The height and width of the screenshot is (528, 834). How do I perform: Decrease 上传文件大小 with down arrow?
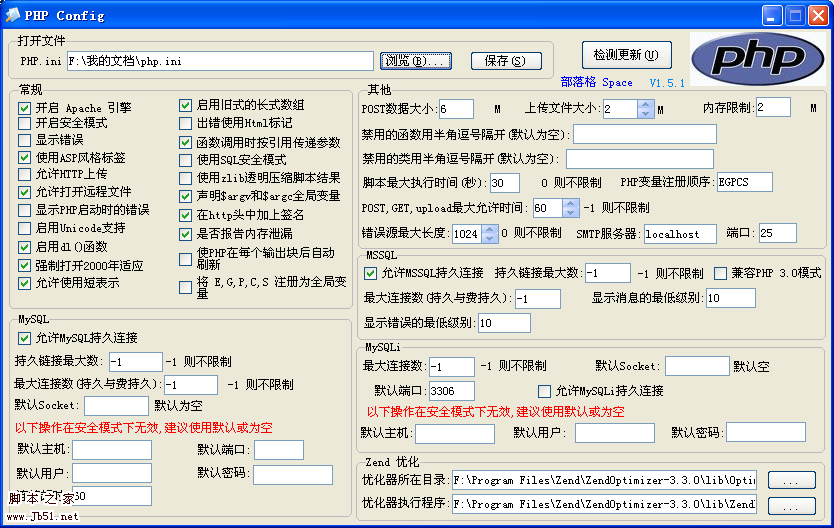tap(645, 113)
